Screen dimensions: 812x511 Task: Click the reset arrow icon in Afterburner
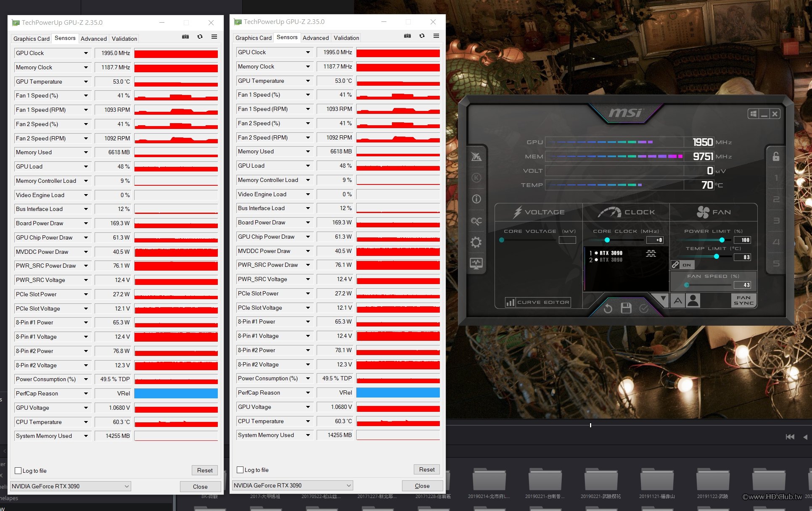coord(608,309)
